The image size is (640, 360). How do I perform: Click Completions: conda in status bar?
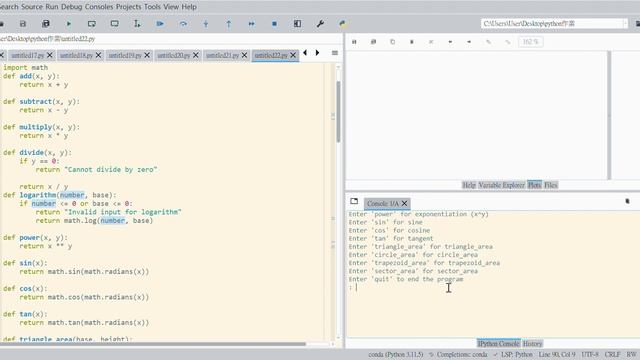pos(458,354)
